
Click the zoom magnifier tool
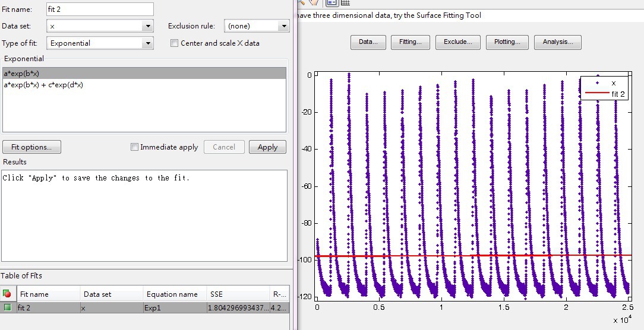[x=301, y=3]
